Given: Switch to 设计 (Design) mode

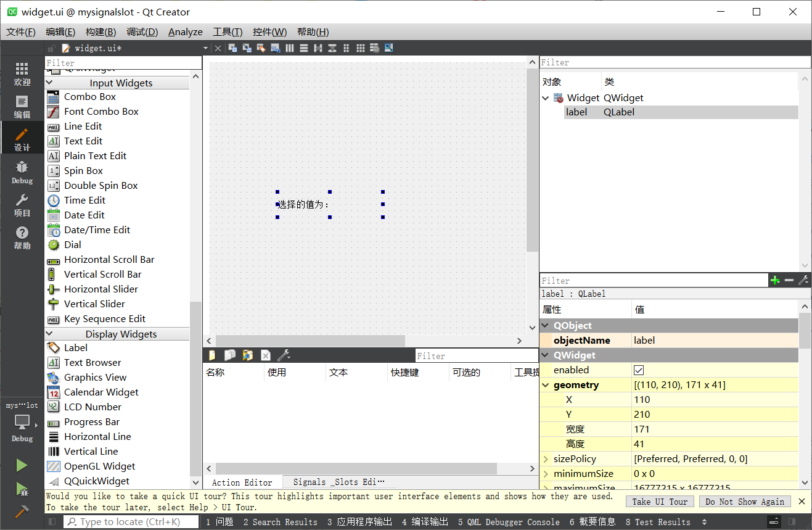Looking at the screenshot, I should pyautogui.click(x=22, y=140).
